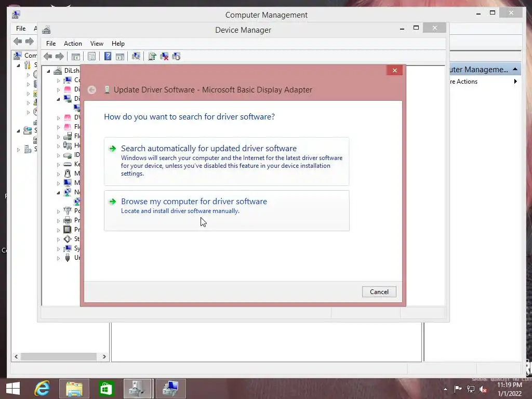The image size is (532, 399).
Task: Open Internet Explorer from the taskbar
Action: (42, 389)
